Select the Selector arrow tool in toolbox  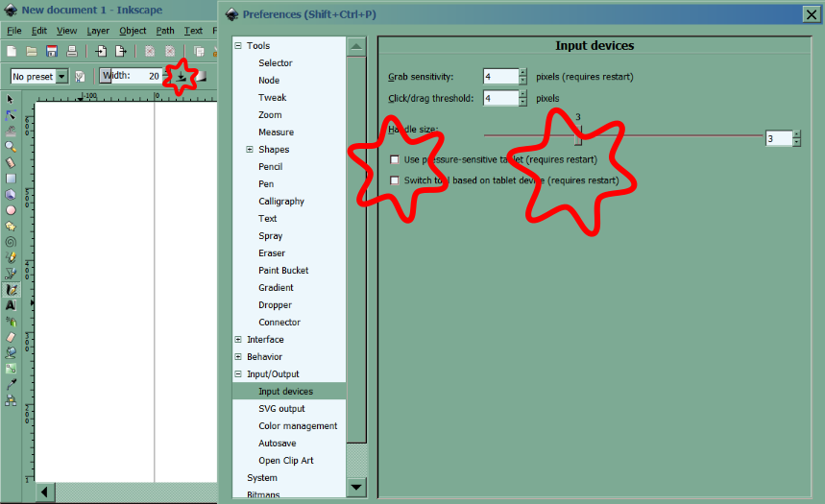pos(11,99)
